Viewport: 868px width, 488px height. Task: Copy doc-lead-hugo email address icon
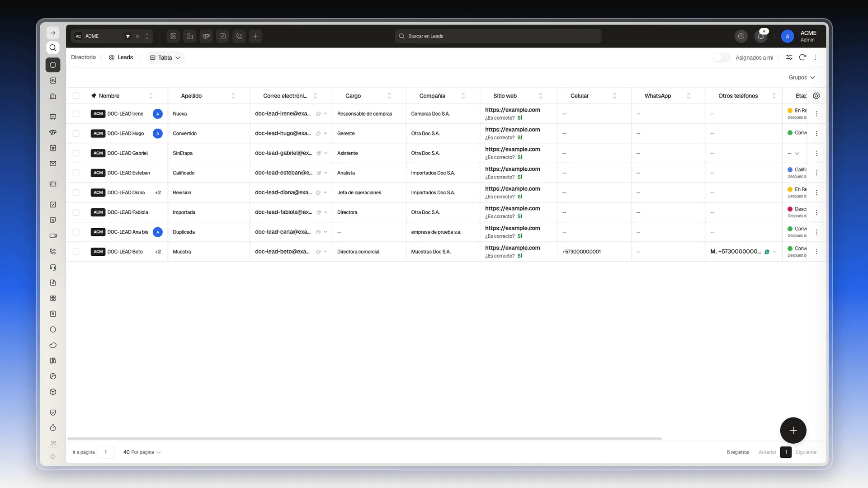pos(318,134)
